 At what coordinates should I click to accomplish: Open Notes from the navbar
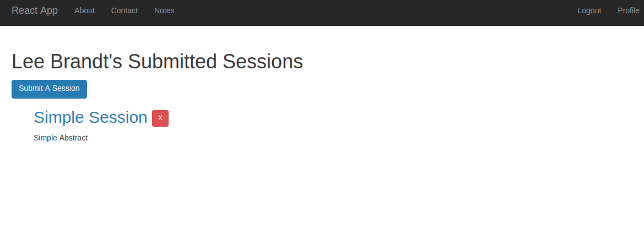tap(164, 10)
